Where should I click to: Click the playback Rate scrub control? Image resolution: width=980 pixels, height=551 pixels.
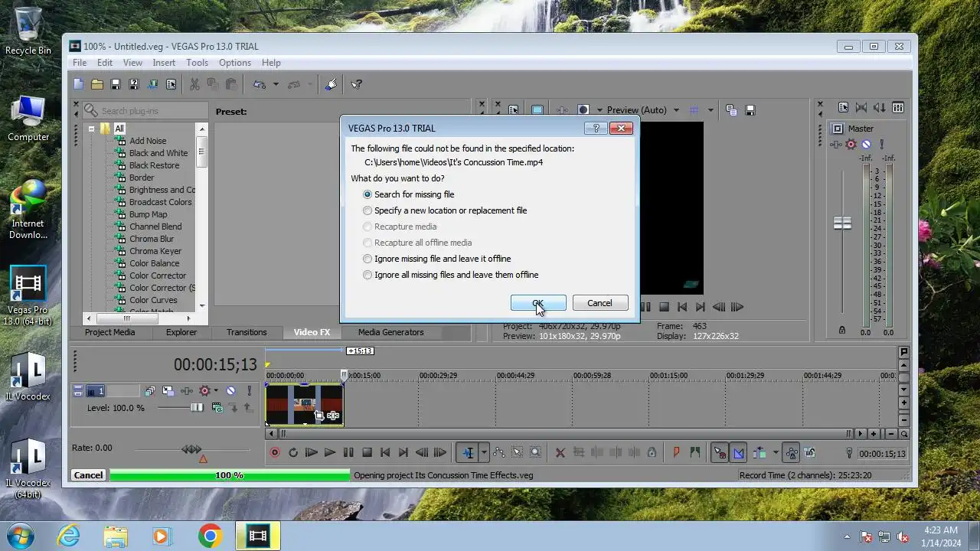pos(192,449)
